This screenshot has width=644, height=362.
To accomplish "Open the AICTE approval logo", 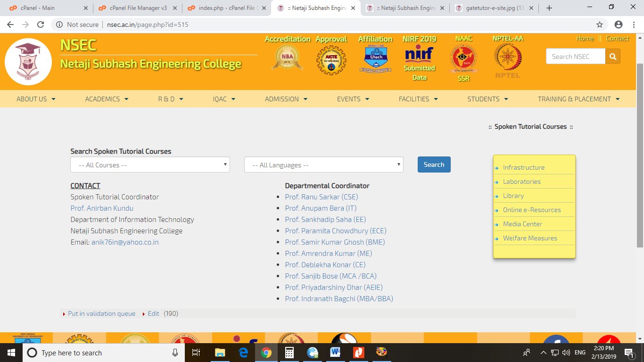I will point(331,60).
